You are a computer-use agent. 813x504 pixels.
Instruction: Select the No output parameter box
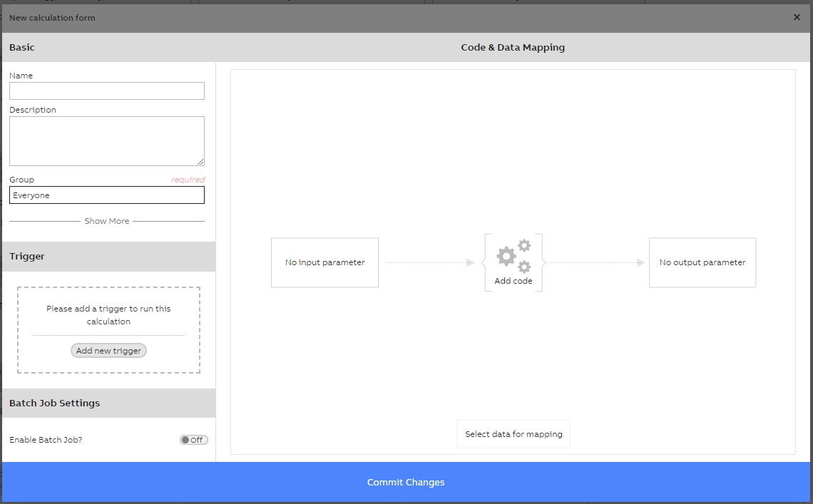point(702,262)
